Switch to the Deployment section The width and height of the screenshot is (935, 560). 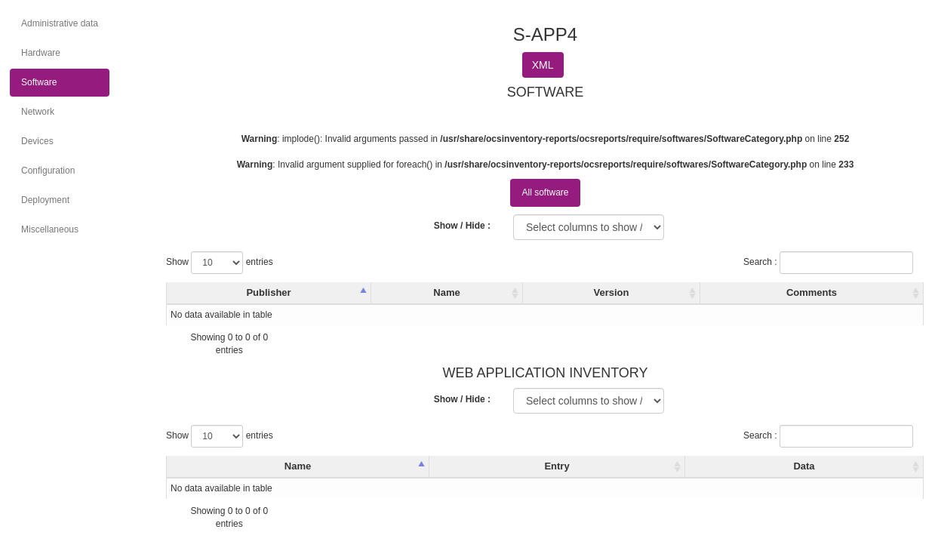[45, 200]
